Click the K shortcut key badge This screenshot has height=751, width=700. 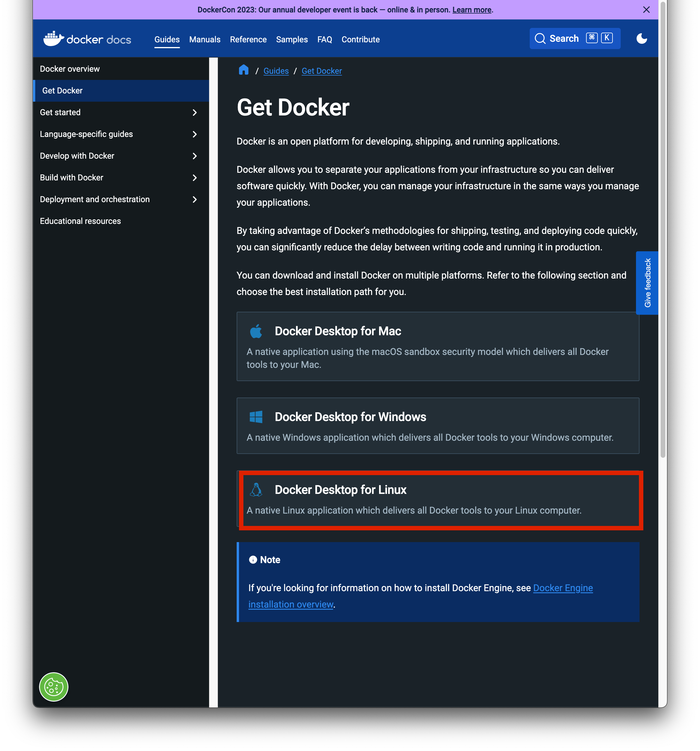coord(606,38)
